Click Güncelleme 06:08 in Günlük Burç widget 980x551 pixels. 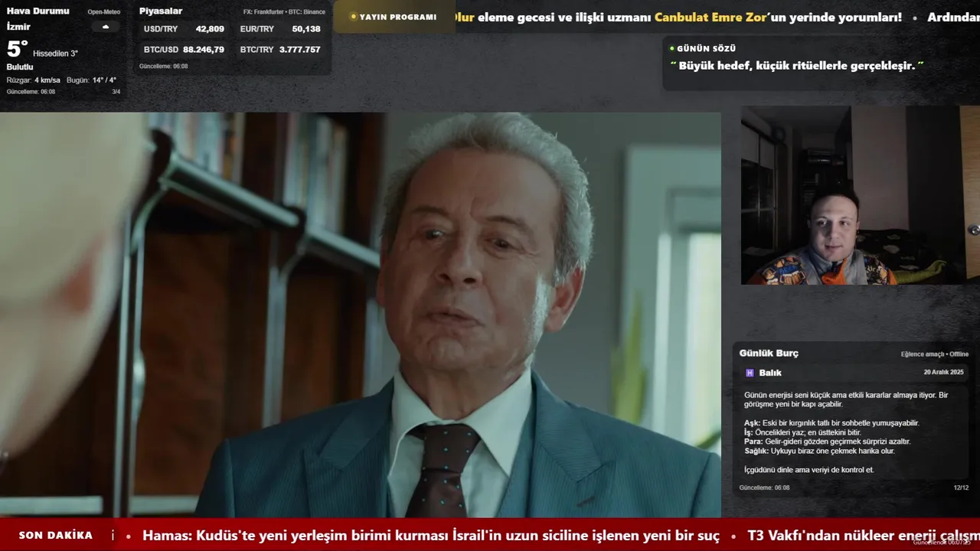(764, 487)
